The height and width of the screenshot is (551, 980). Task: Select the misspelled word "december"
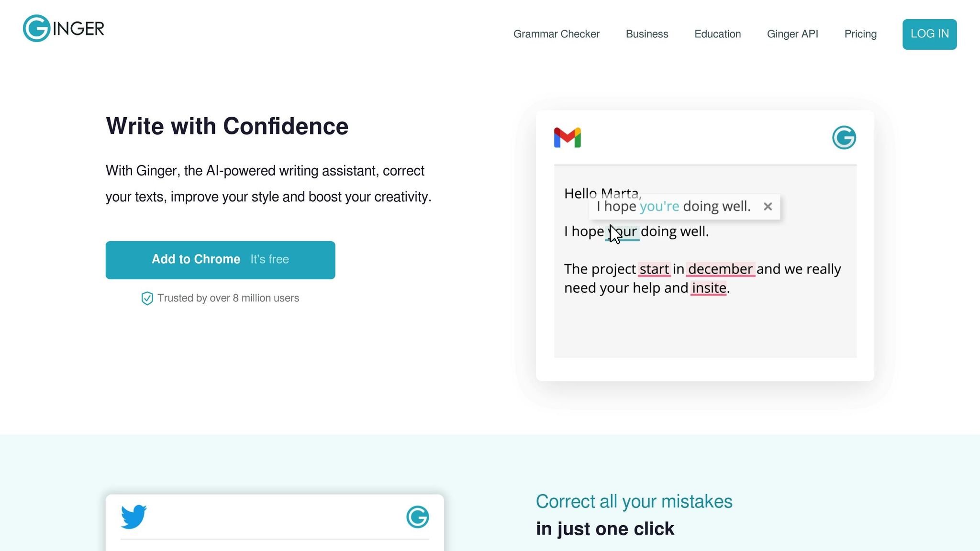point(720,269)
